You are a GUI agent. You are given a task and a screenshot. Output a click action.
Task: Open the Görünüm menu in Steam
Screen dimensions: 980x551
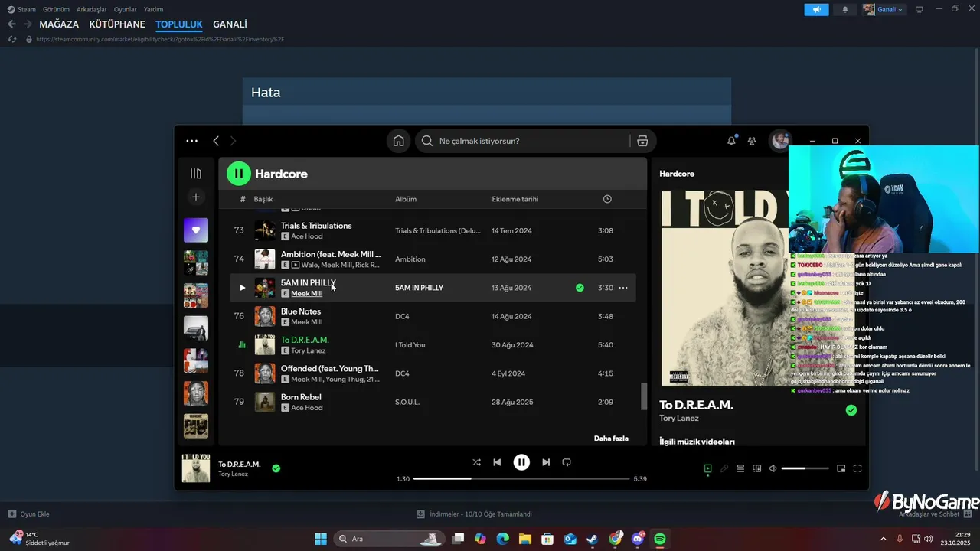click(56, 9)
